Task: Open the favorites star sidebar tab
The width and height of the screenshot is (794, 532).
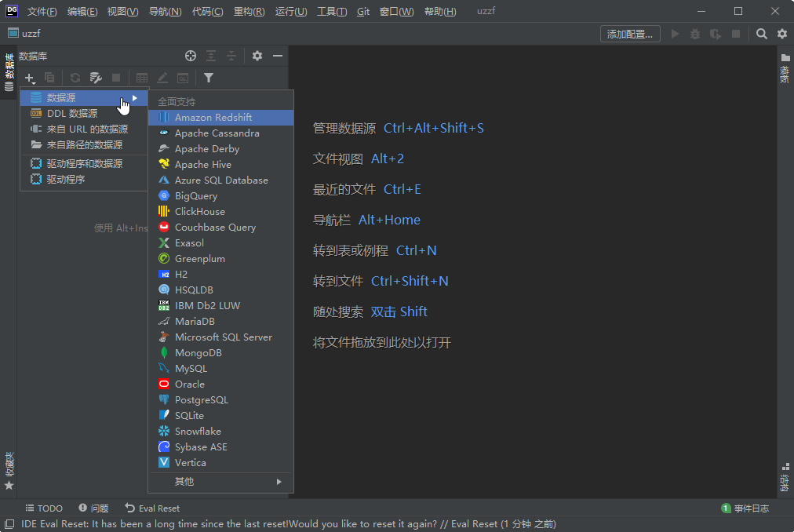Action: 9,472
